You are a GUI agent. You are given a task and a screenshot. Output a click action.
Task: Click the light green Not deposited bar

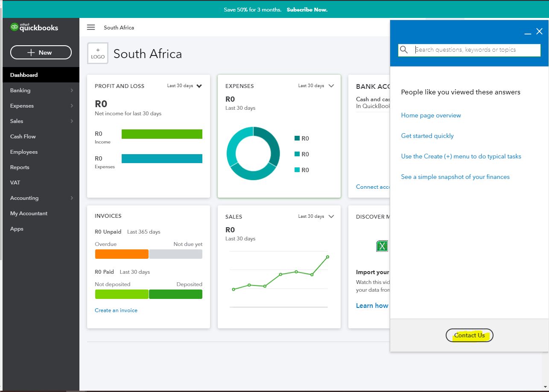pos(122,294)
